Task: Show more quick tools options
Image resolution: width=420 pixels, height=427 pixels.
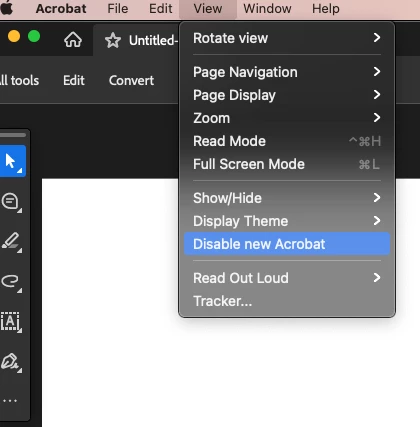Action: pos(10,401)
